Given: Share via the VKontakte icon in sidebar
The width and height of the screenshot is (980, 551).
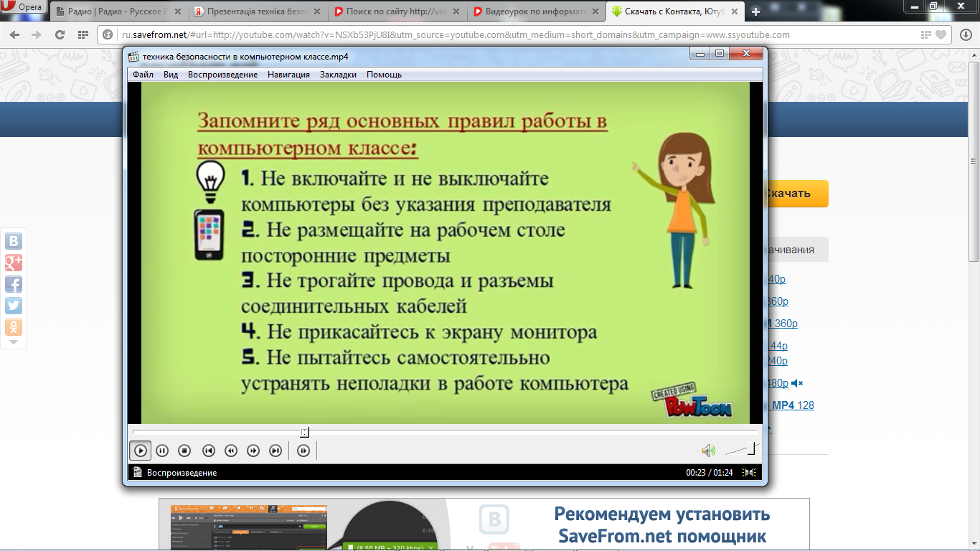Looking at the screenshot, I should (14, 241).
